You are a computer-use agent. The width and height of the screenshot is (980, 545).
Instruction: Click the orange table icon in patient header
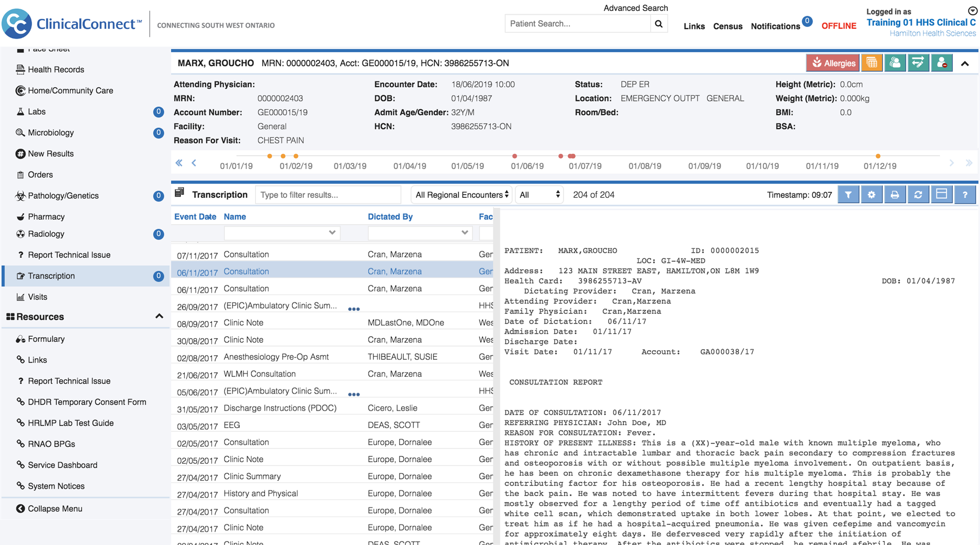point(872,63)
